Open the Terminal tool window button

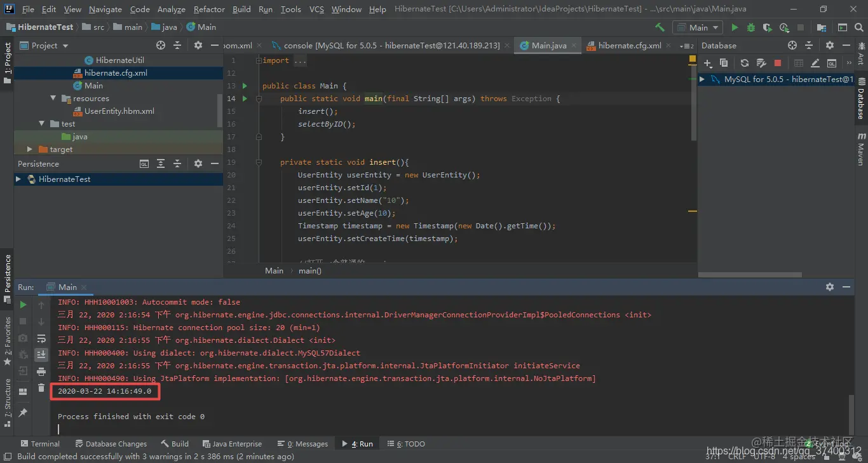click(x=40, y=444)
